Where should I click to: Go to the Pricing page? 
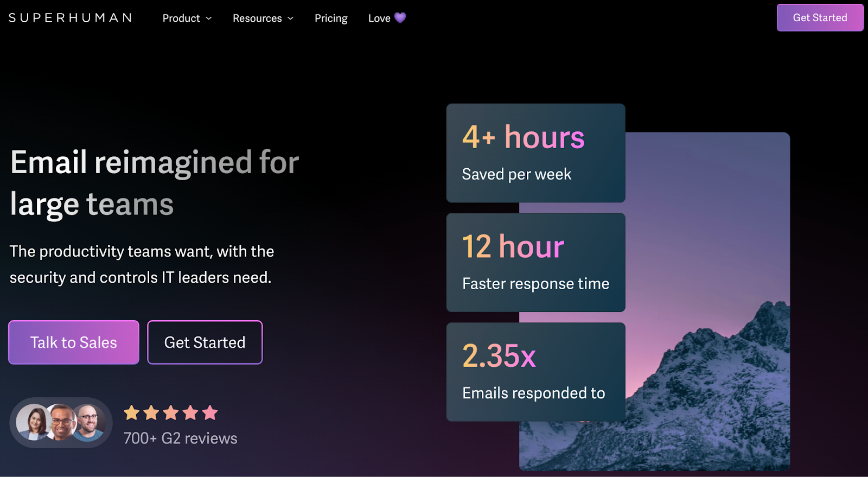tap(331, 18)
